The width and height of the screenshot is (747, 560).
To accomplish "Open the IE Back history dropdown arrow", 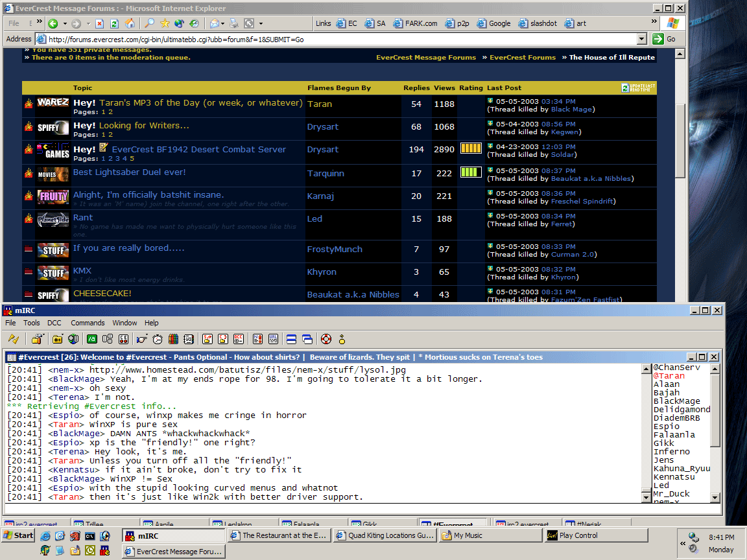I will click(x=65, y=23).
